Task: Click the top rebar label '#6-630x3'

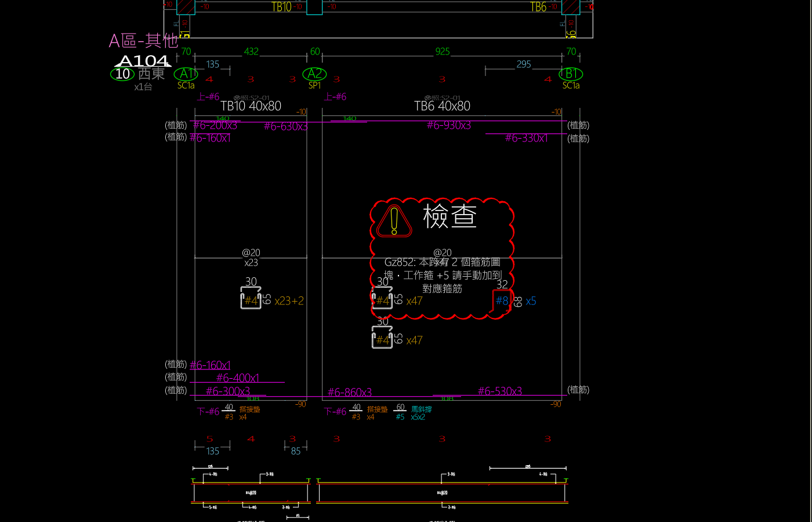Action: pos(285,126)
